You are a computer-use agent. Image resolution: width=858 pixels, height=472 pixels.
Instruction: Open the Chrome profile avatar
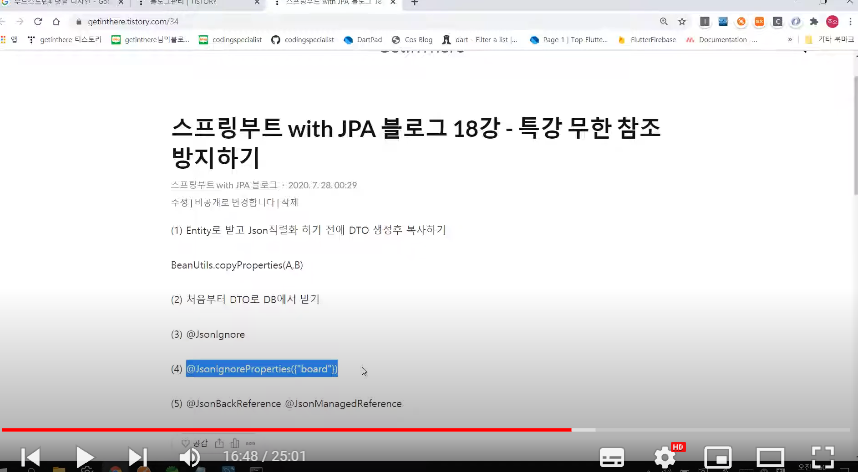tap(832, 21)
